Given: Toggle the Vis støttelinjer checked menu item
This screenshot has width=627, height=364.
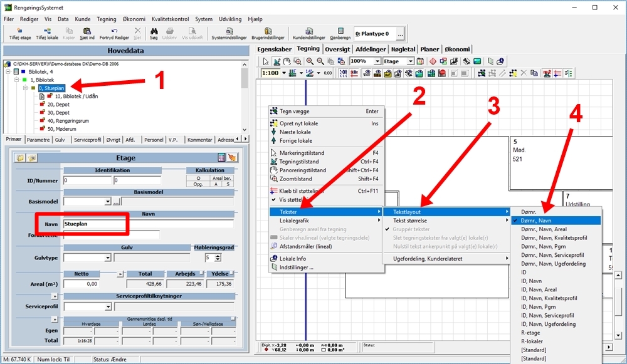Looking at the screenshot, I should tap(326, 199).
